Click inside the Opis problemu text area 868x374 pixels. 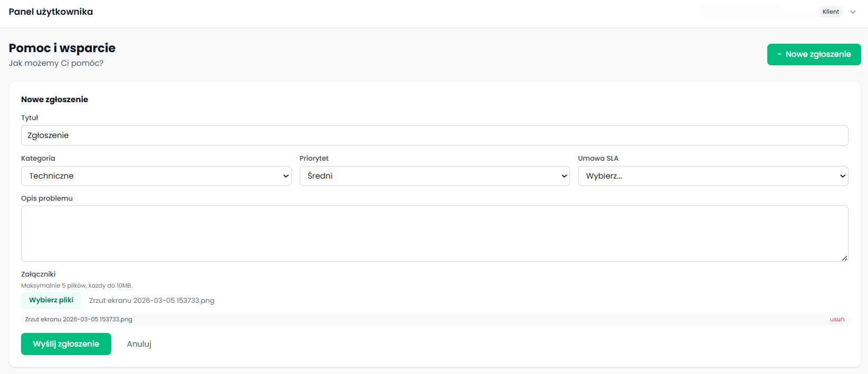(434, 233)
